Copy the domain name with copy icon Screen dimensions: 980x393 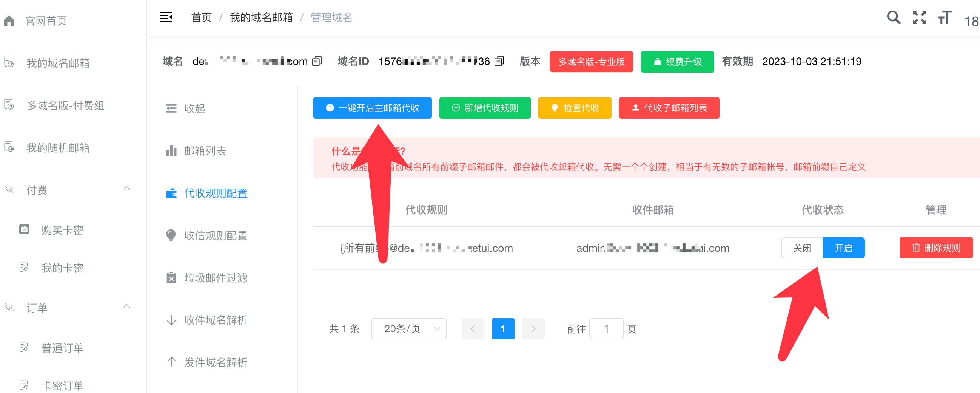pyautogui.click(x=317, y=61)
